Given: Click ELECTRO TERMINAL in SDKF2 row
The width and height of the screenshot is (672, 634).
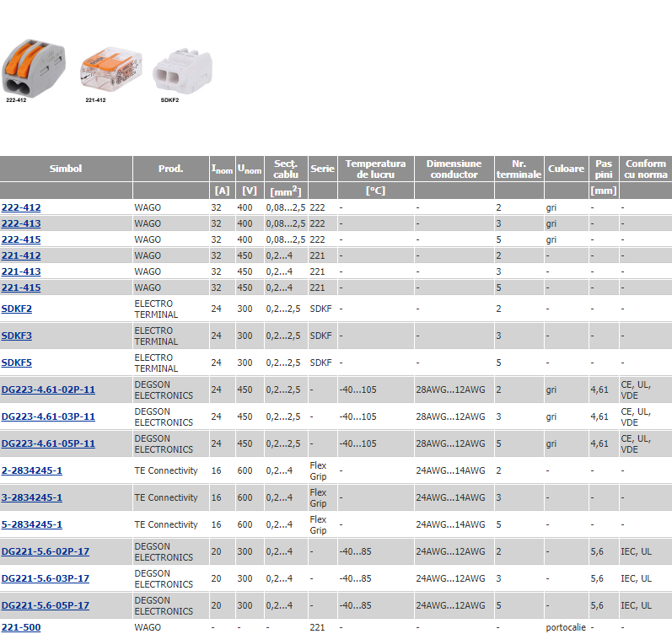Looking at the screenshot, I should (156, 309).
